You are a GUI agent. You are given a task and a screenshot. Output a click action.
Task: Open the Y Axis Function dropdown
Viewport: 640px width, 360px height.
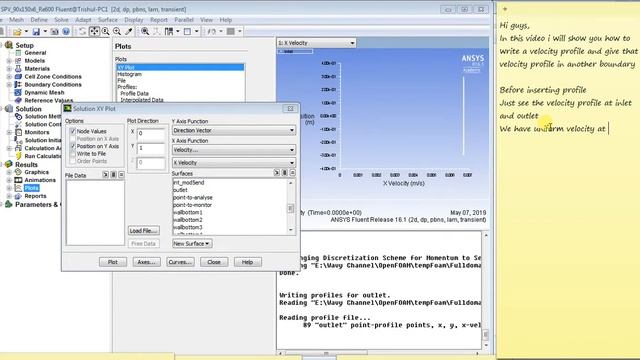click(234, 131)
